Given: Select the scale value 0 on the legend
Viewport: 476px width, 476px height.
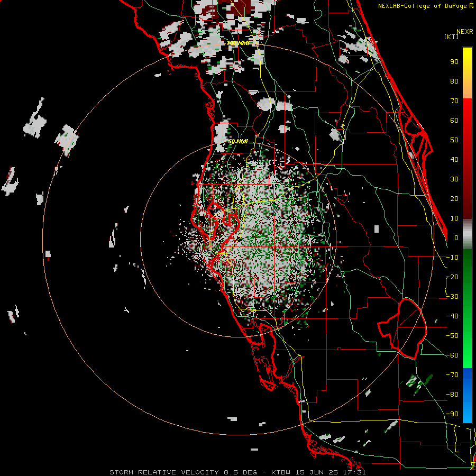Looking at the screenshot, I should pyautogui.click(x=456, y=238).
